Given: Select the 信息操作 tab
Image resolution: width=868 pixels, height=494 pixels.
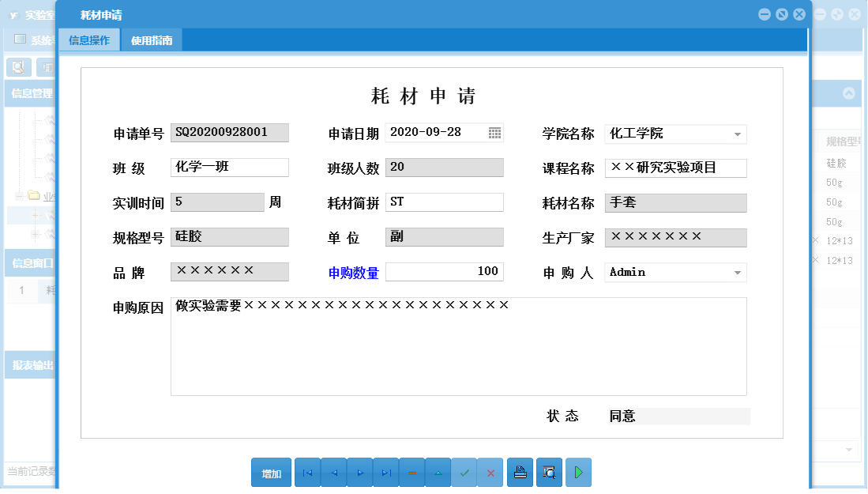Looking at the screenshot, I should (89, 38).
